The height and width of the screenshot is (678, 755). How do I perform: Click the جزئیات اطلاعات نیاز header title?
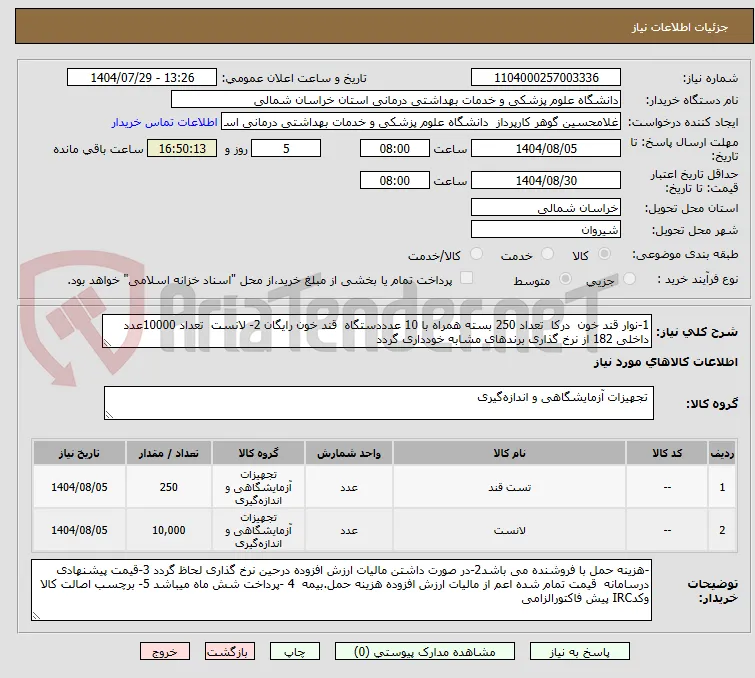(680, 27)
